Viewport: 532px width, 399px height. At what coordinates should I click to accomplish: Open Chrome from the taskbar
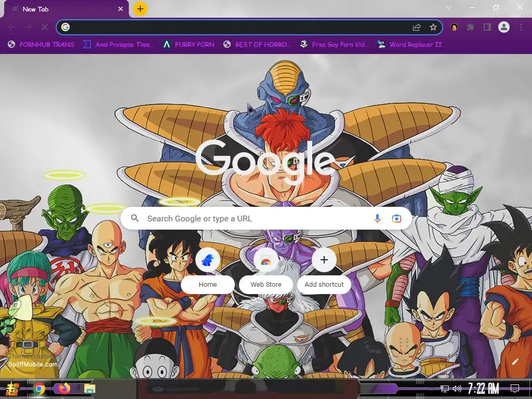(39, 389)
